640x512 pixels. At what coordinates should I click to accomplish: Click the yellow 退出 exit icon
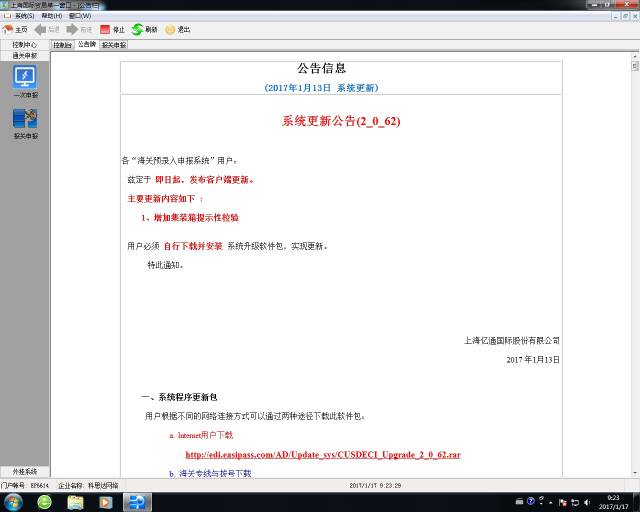coord(170,30)
